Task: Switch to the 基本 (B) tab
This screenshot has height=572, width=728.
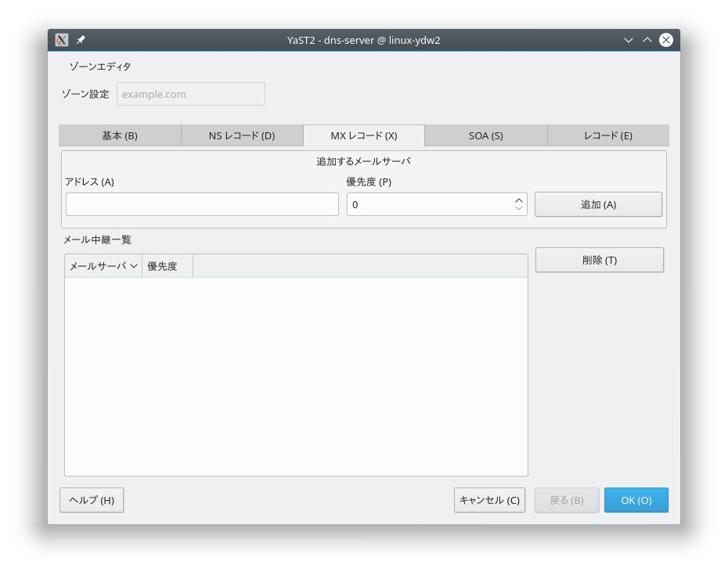Action: point(120,135)
